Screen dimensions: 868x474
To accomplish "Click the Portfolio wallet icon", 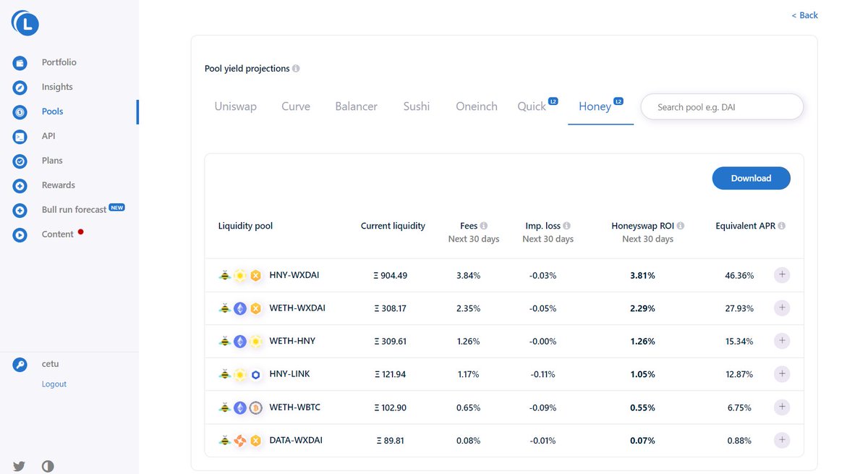I will pyautogui.click(x=20, y=63).
